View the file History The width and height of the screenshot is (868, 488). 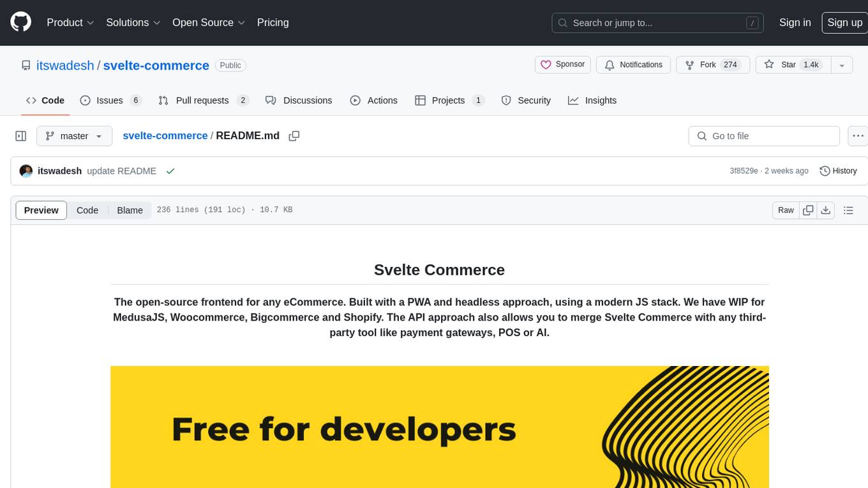point(838,171)
